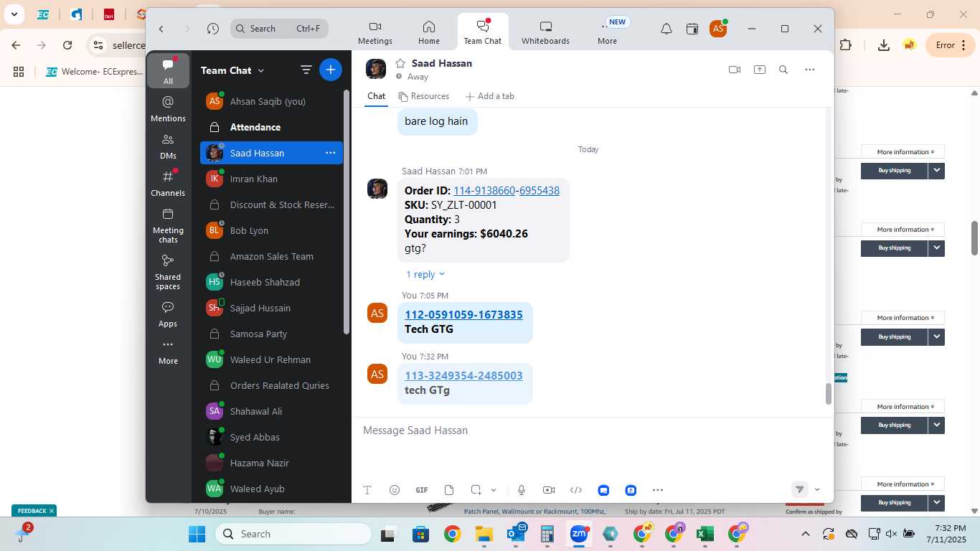
Task: Expand the screenshot options arrow
Action: [x=494, y=490]
